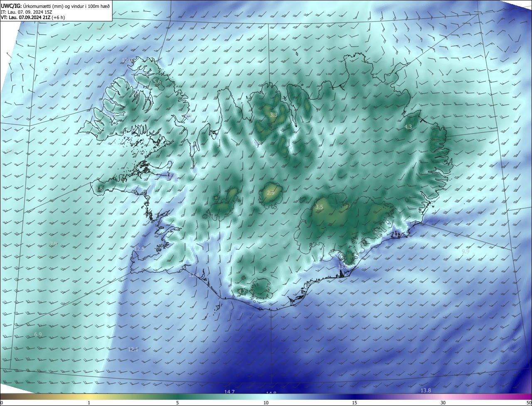Image resolution: width=532 pixels, height=406 pixels.
Task: Click the 12.5 value on the map
Action: click(140, 249)
